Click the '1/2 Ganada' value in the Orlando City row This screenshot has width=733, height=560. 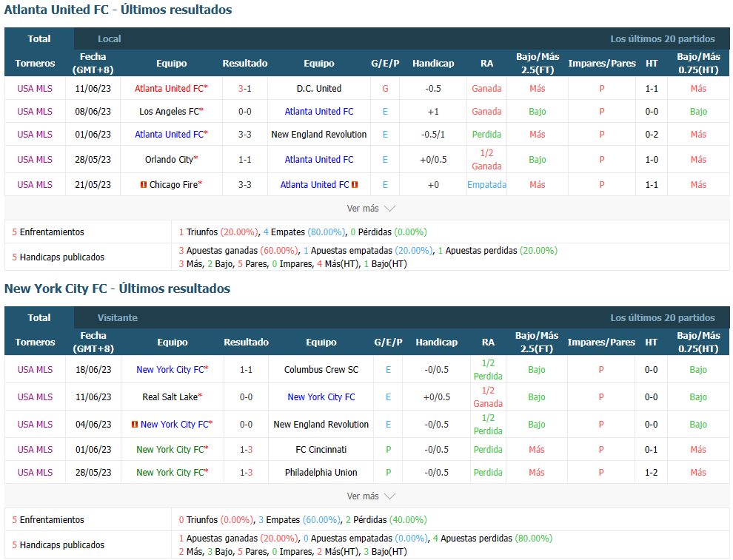click(x=486, y=160)
